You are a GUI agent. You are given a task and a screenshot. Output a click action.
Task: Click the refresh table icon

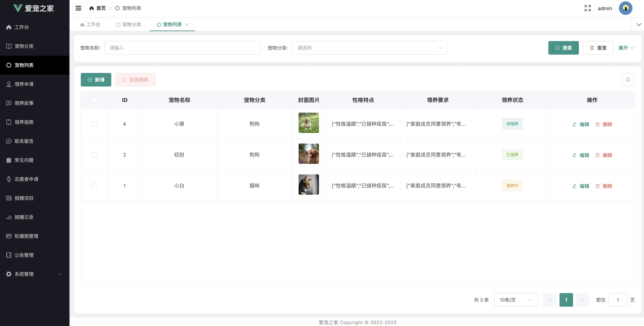[628, 80]
